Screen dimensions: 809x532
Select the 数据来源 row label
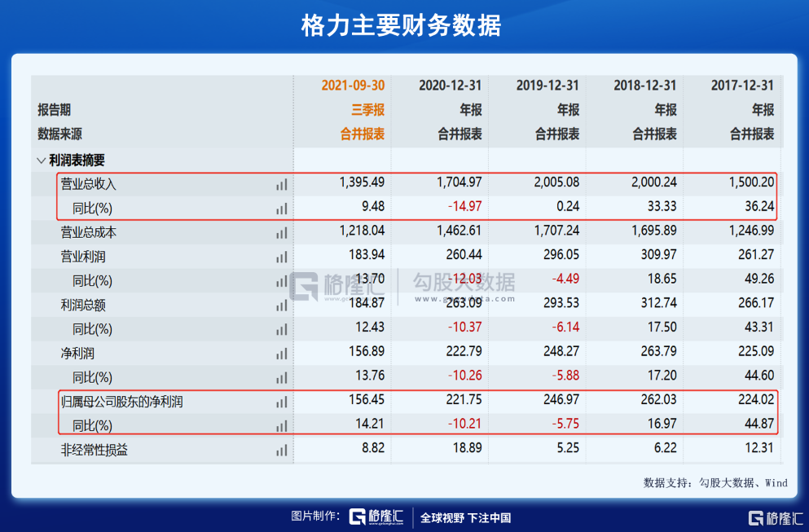[59, 134]
